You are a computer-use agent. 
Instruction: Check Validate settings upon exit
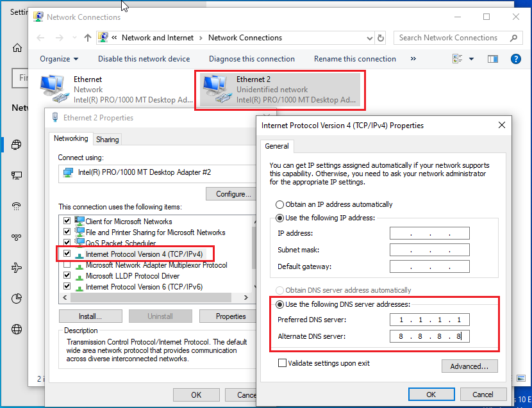click(282, 363)
